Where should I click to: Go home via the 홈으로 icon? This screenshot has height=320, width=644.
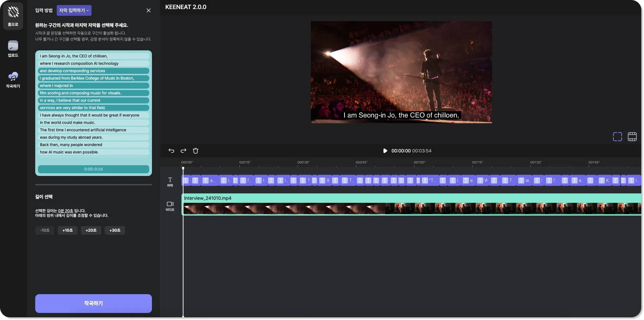[x=13, y=16]
